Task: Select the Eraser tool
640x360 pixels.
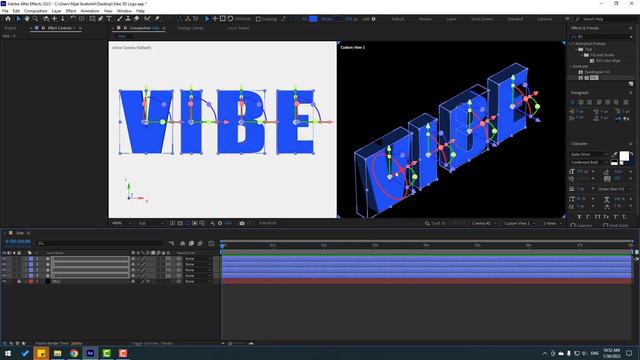Action: pyautogui.click(x=137, y=19)
